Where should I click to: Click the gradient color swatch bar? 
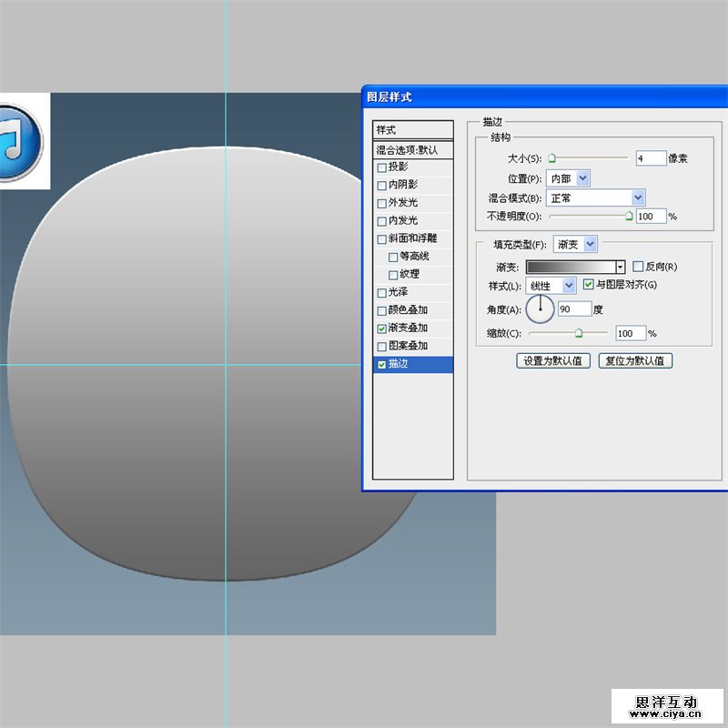[571, 267]
